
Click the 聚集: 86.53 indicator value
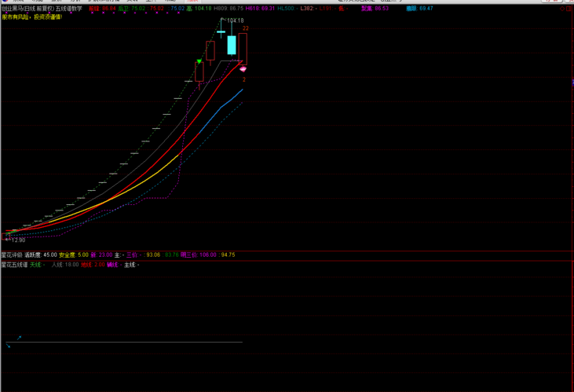(375, 9)
